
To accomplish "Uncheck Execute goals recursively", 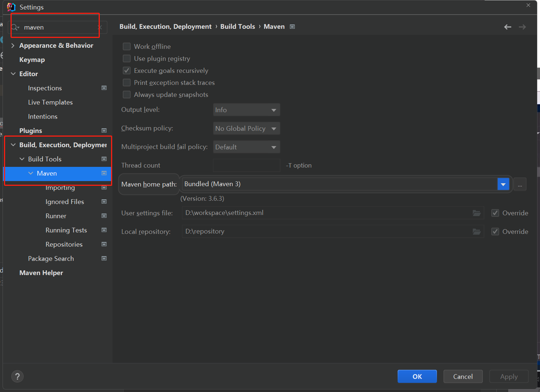I will click(x=127, y=71).
